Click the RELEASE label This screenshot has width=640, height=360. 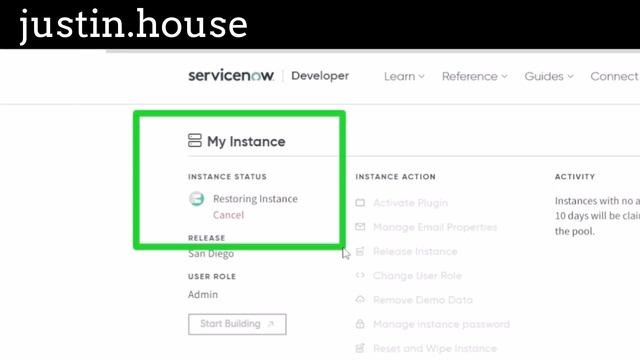coord(207,238)
